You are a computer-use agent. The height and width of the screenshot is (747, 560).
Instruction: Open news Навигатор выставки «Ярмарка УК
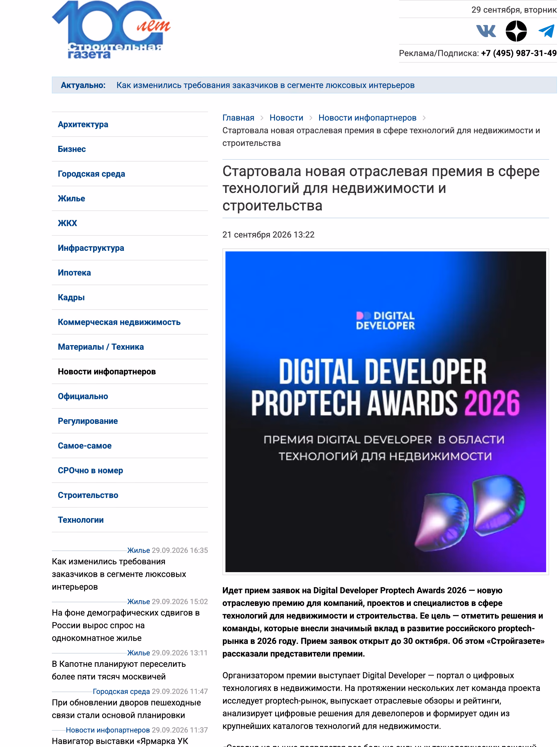coord(120,741)
